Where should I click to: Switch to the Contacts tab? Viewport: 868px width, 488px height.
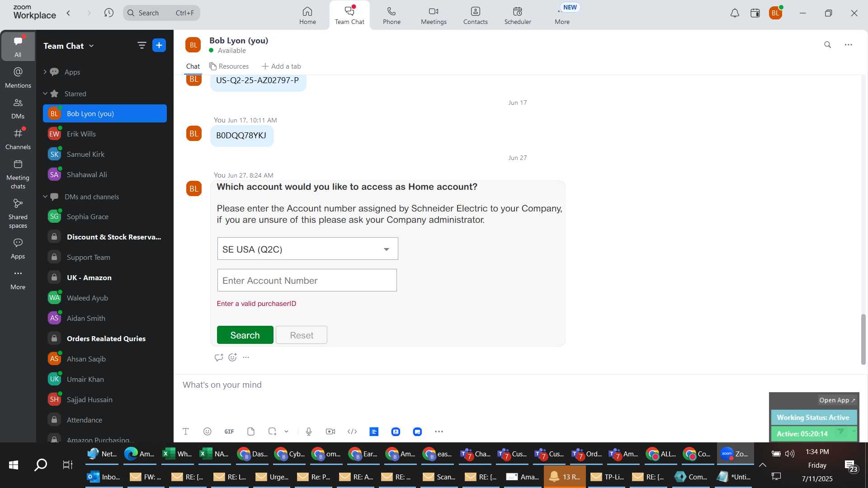pos(475,15)
